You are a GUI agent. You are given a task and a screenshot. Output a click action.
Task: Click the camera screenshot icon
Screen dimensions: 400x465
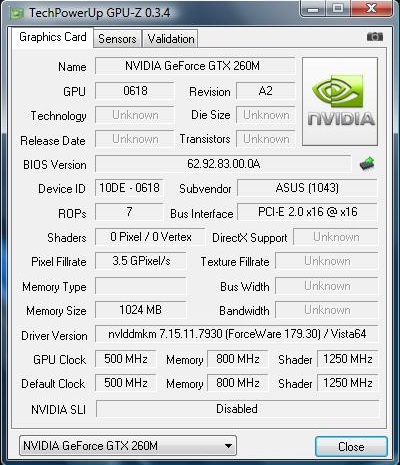coord(375,36)
